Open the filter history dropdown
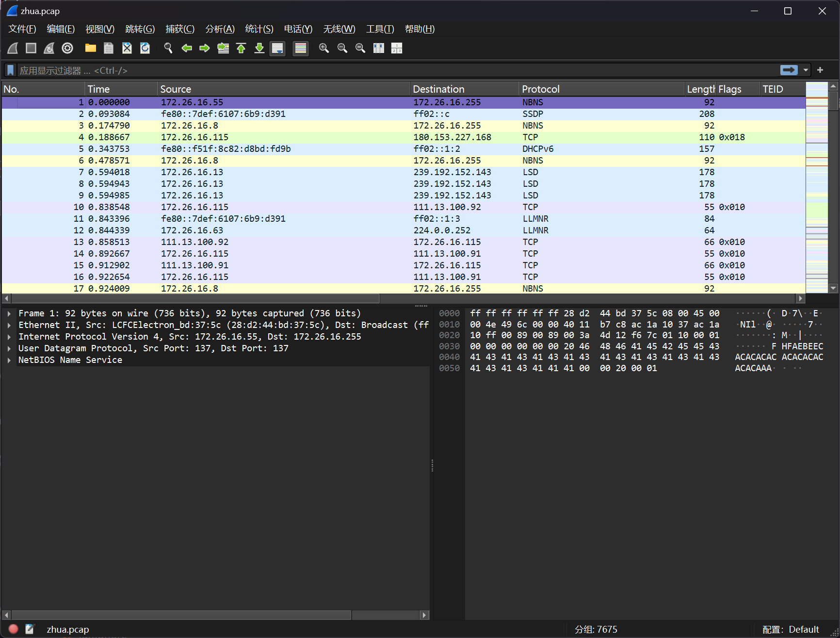 [x=806, y=70]
